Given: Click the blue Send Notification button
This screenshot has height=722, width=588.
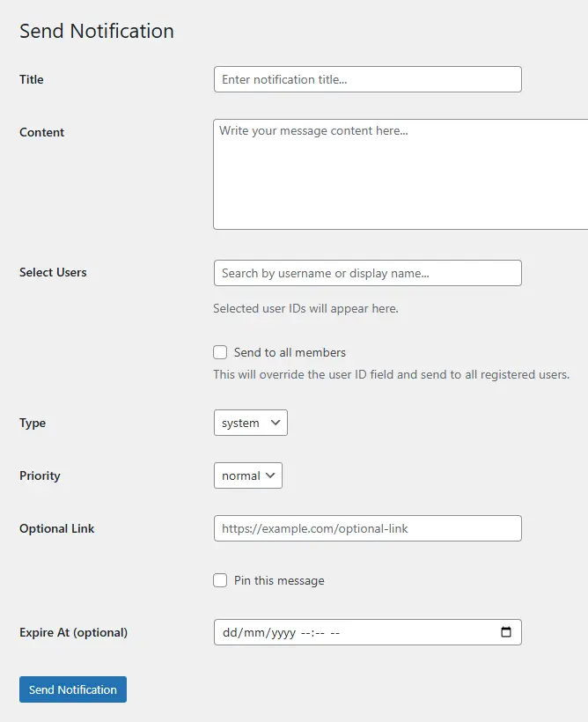Looking at the screenshot, I should point(73,689).
